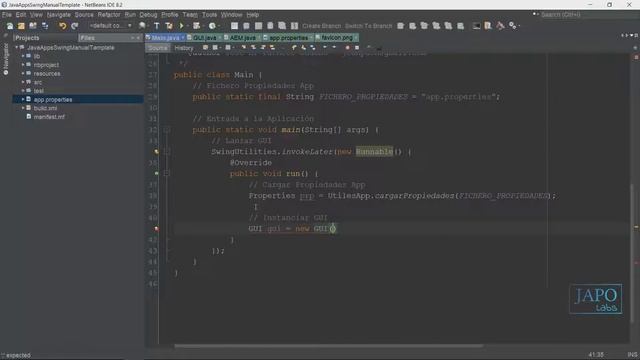Viewport: 640px width, 360px height.
Task: Expand the app.properties node
Action: [x=23, y=99]
